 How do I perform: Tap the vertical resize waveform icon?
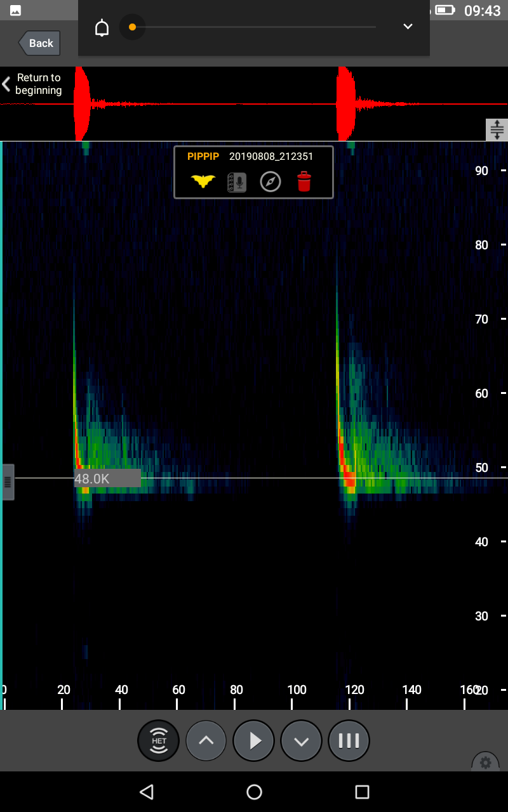(497, 129)
